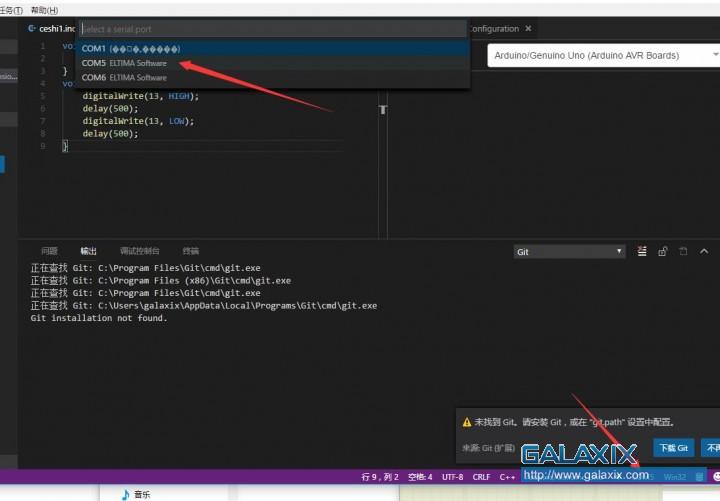
Task: Click the smiley feedback icon in status bar
Action: click(714, 477)
